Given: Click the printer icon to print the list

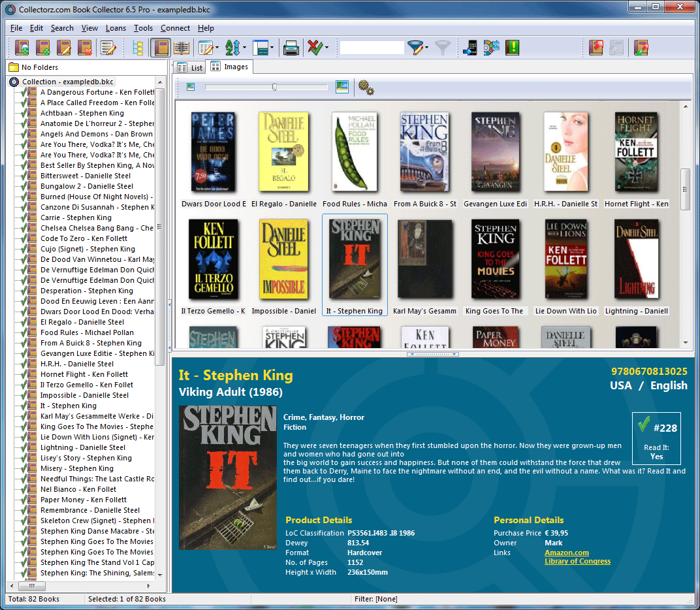Looking at the screenshot, I should [x=291, y=47].
